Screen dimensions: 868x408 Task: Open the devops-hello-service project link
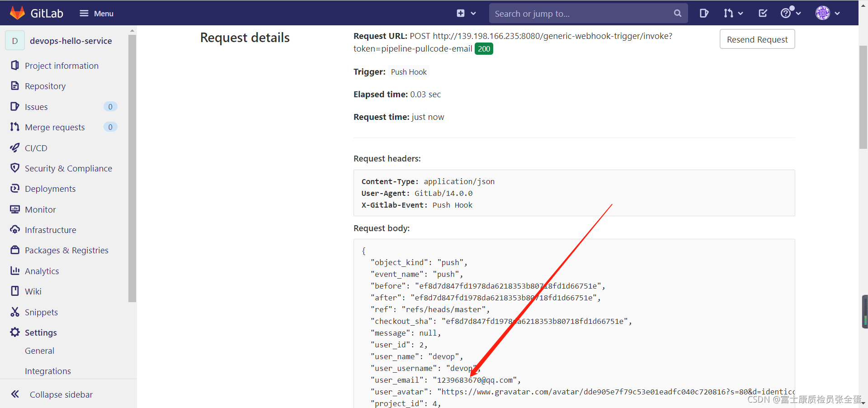(71, 41)
